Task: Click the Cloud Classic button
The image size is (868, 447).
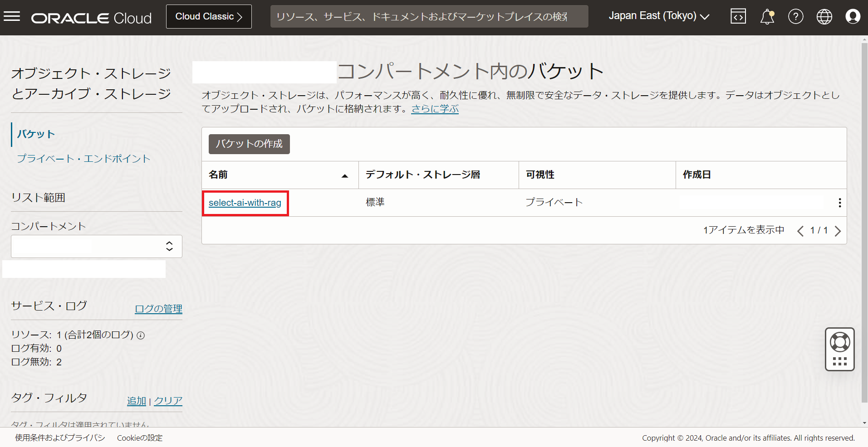Action: 209,17
